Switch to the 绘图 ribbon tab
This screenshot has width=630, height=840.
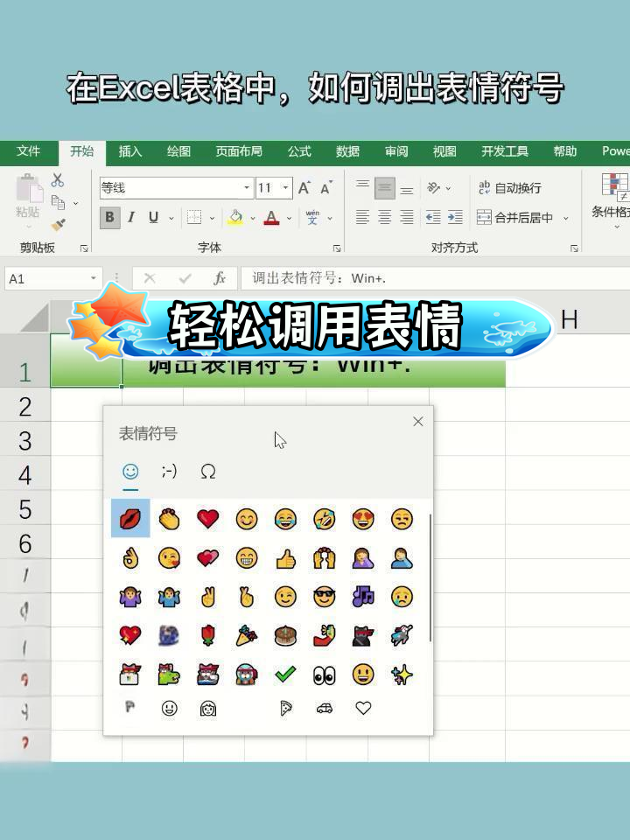tap(178, 151)
